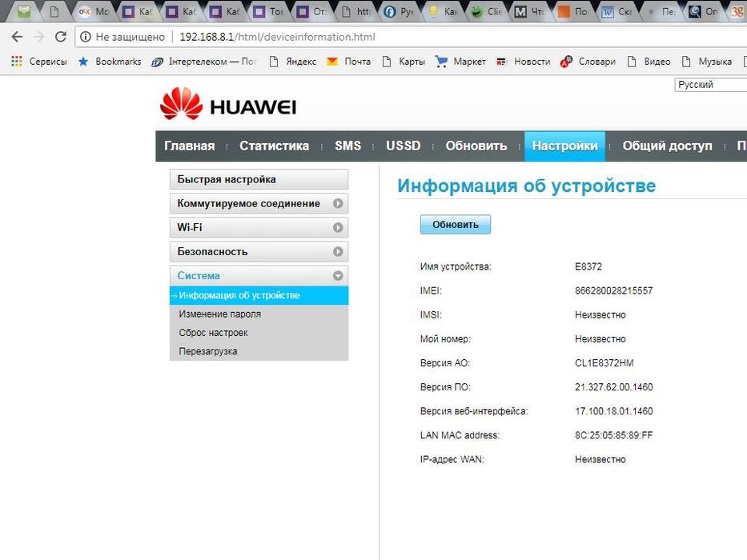The image size is (747, 560).
Task: Switch to the green frog 'Cli' tab
Action: pyautogui.click(x=486, y=11)
